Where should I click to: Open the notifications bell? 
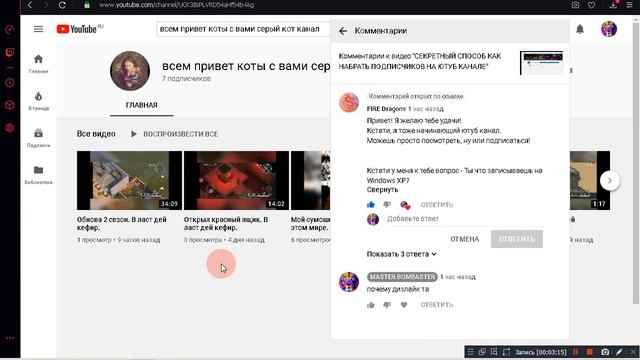pyautogui.click(x=580, y=29)
